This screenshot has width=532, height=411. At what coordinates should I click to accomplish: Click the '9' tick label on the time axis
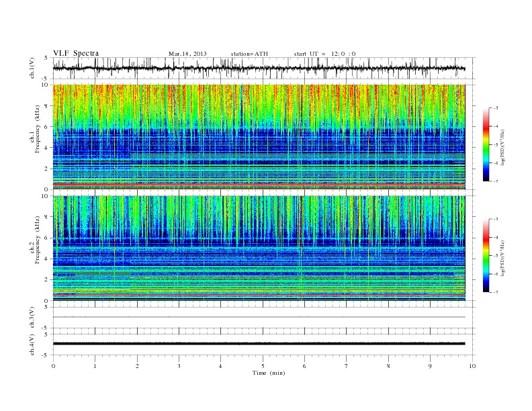coord(430,366)
